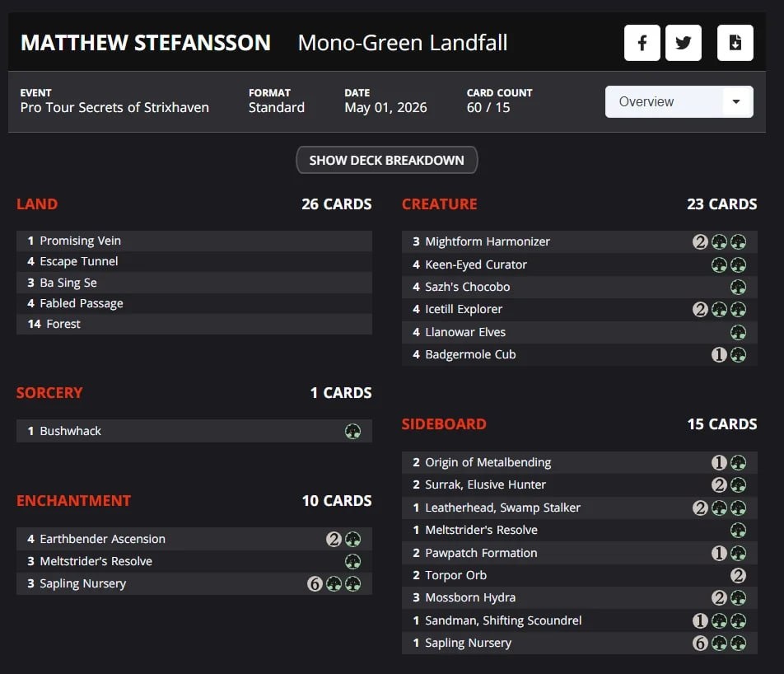Viewport: 784px width, 674px height.
Task: Click Badgermole Cub's generic 1 mana symbol
Action: [719, 355]
